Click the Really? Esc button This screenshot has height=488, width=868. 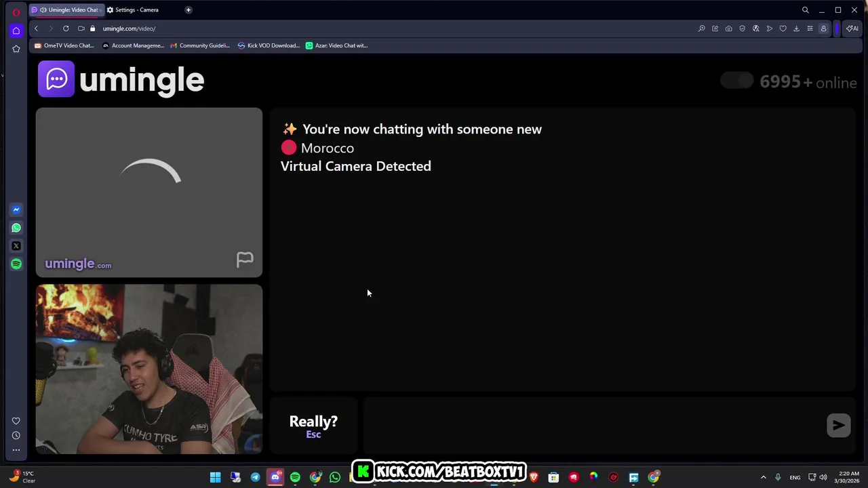(x=313, y=426)
